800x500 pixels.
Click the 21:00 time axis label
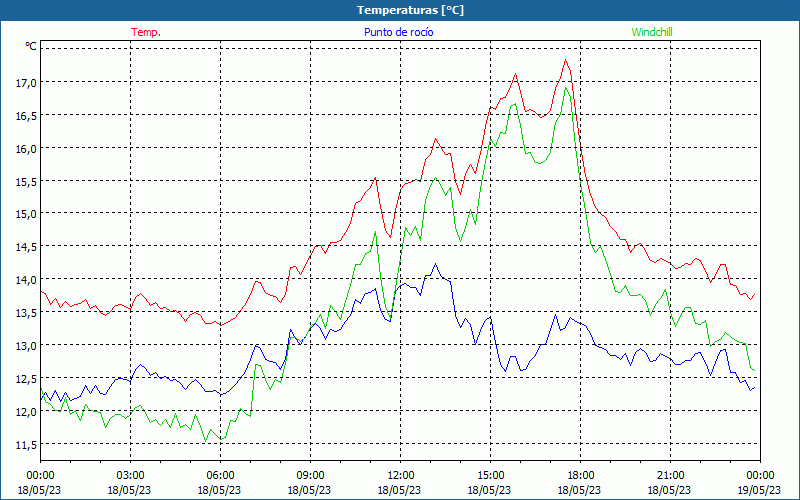[x=670, y=475]
